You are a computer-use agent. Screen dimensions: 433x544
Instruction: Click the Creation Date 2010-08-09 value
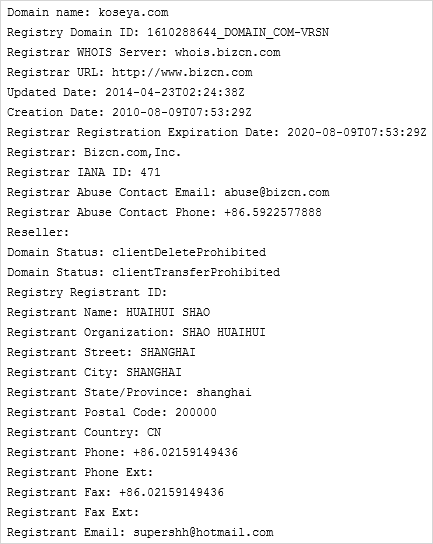coord(182,112)
